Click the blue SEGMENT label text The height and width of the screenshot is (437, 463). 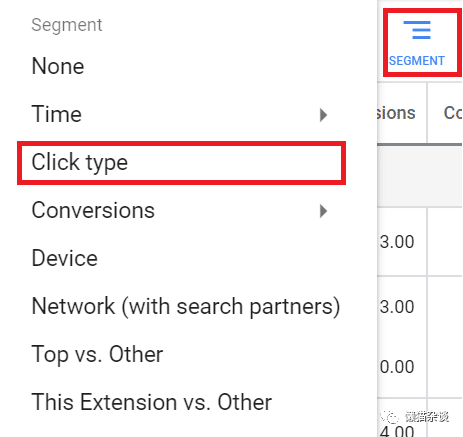pos(417,61)
